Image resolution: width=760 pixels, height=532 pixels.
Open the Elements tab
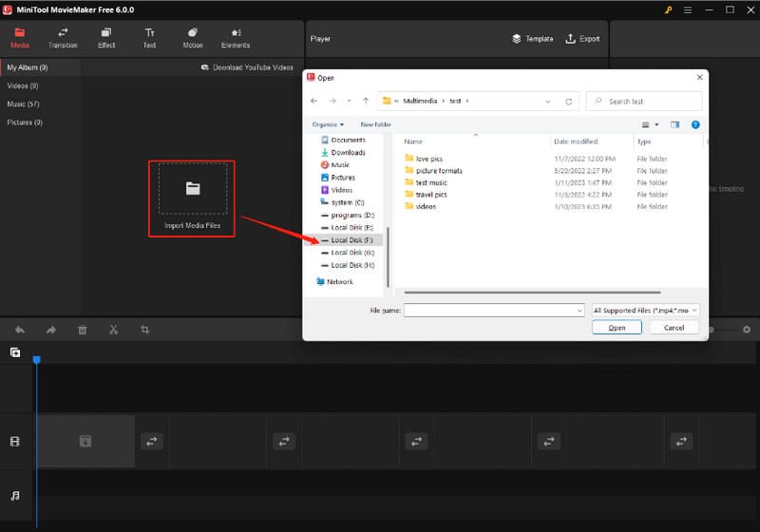click(236, 38)
